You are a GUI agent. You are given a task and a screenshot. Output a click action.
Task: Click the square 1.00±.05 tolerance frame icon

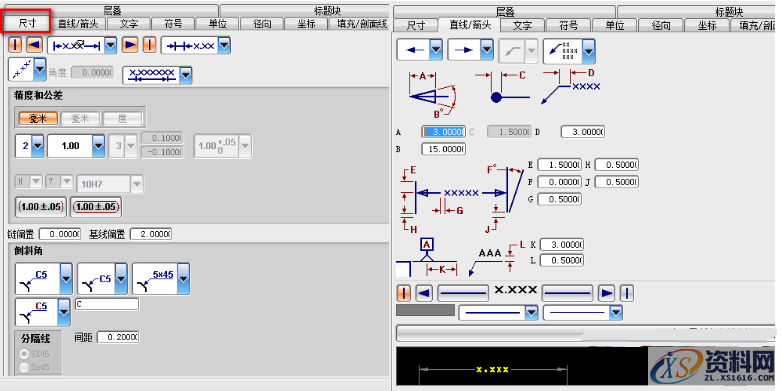pyautogui.click(x=41, y=207)
